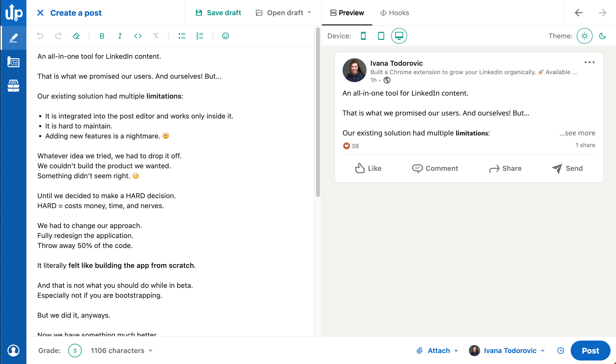Click the Grade 3 score circle
Screen dimensions: 616x364
[x=75, y=351]
